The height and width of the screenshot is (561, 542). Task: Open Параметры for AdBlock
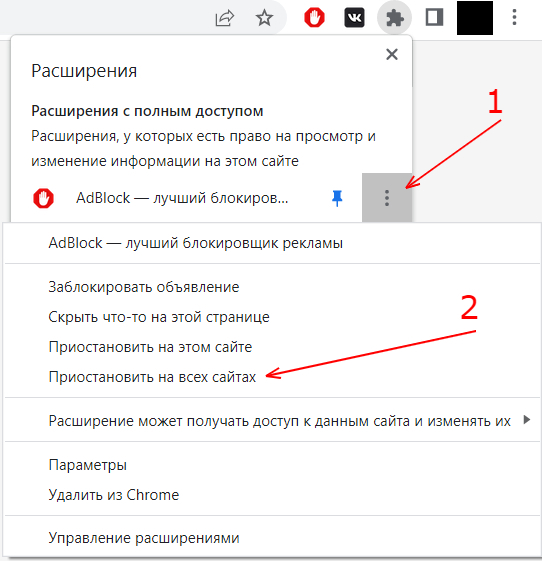88,465
